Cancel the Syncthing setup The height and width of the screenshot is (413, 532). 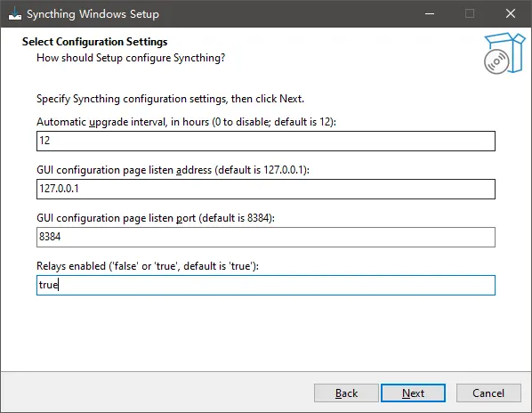point(488,393)
